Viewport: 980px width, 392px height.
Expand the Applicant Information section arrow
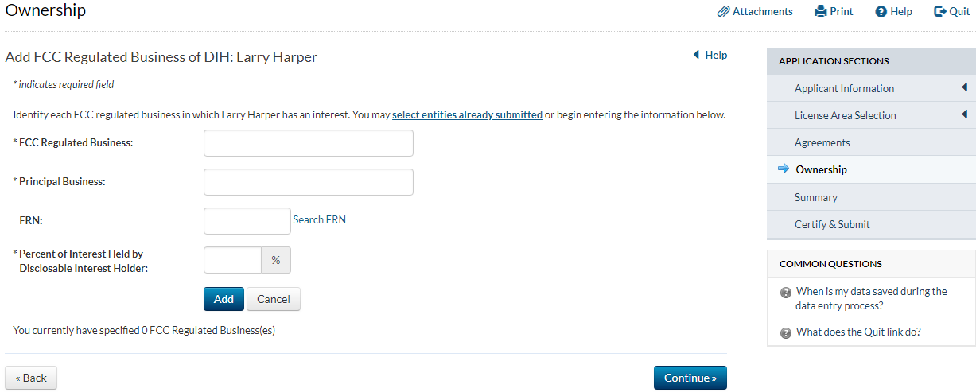point(964,88)
